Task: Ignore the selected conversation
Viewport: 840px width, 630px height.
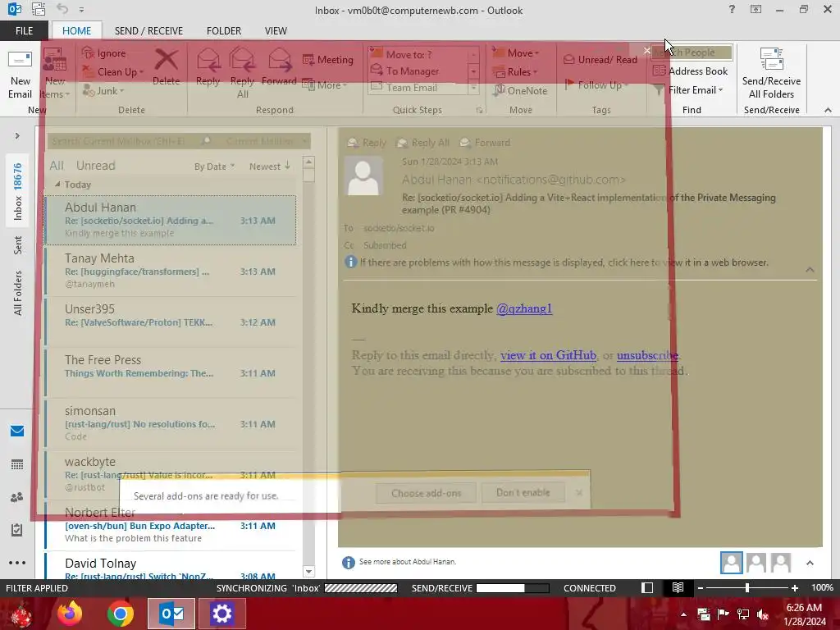Action: click(x=104, y=53)
